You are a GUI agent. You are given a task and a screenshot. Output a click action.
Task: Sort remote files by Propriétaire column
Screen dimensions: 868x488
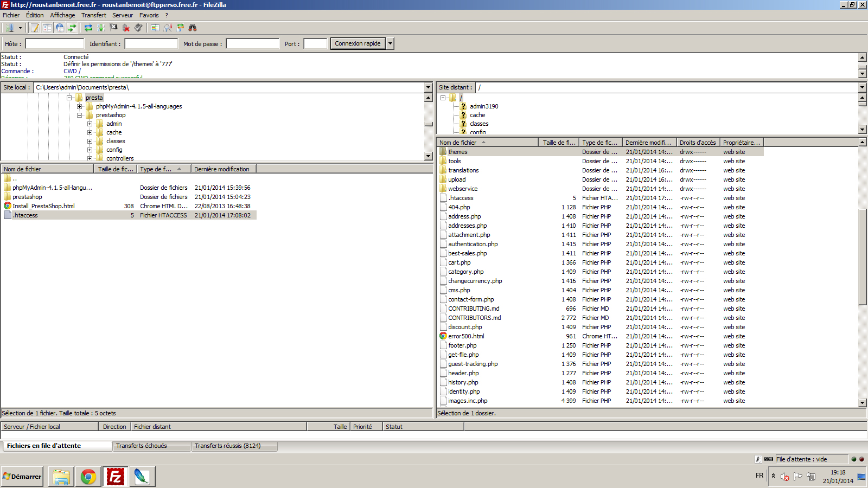tap(742, 143)
